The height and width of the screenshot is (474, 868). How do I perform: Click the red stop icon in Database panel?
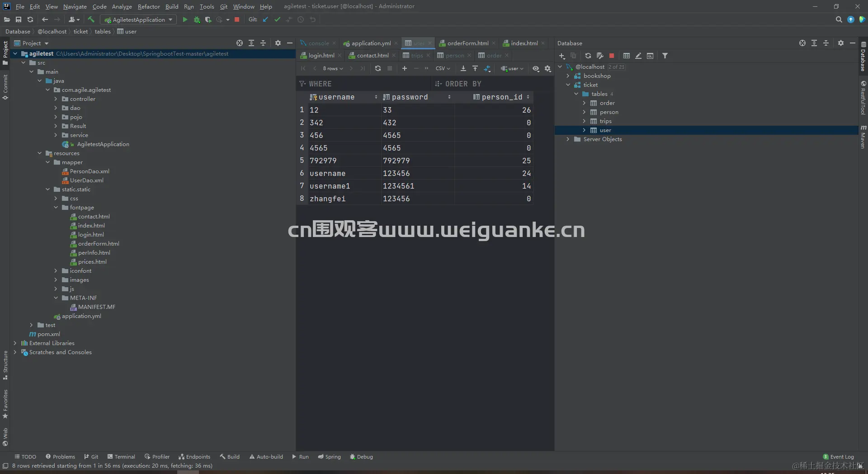tap(612, 56)
